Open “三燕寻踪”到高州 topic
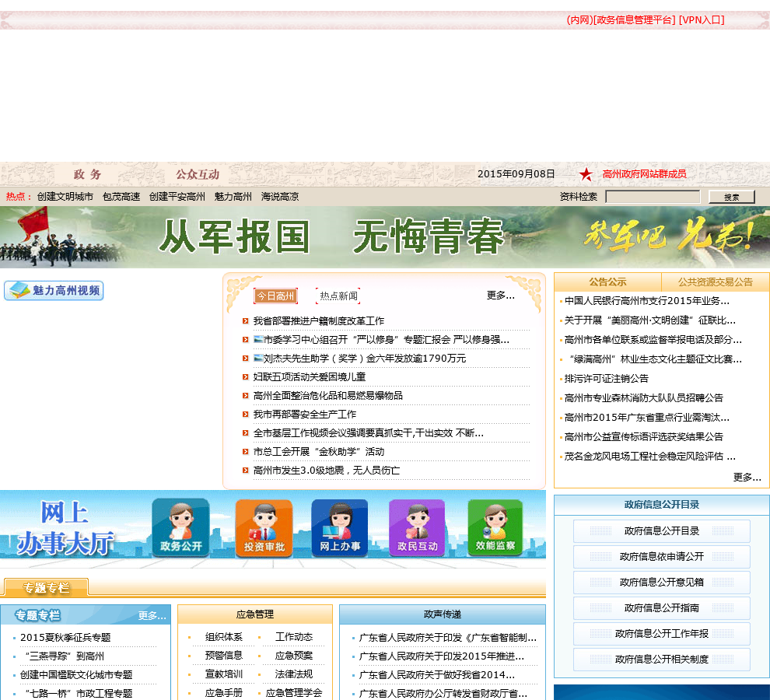The image size is (770, 700). coord(64,656)
